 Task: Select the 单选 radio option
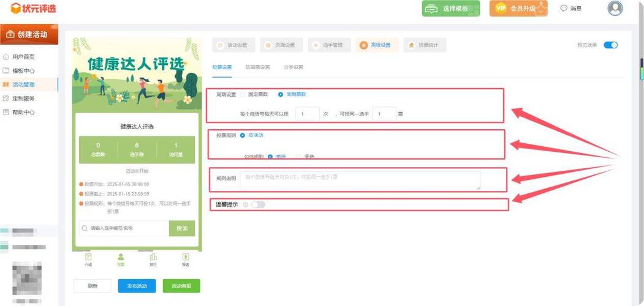[x=270, y=157]
